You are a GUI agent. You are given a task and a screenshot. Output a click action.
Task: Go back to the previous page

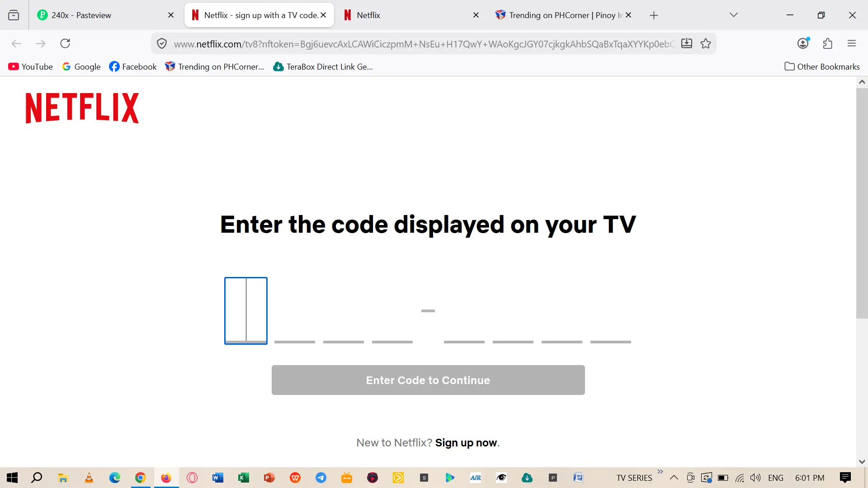coord(16,43)
